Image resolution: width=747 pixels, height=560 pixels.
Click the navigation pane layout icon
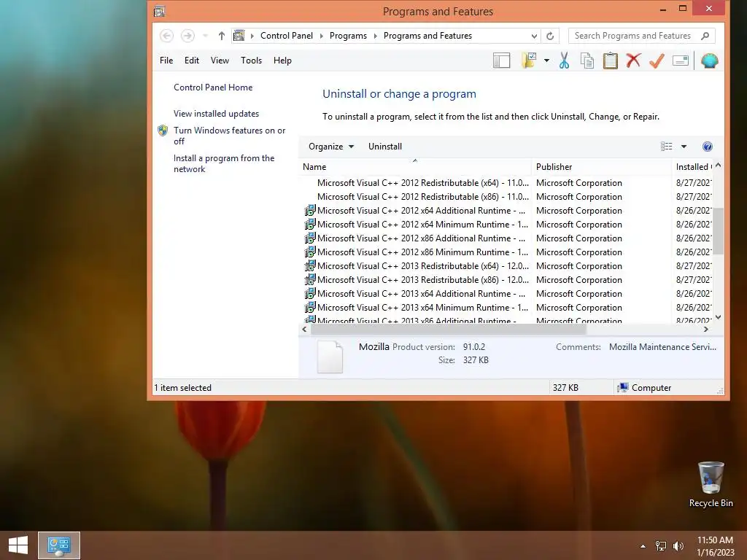tap(501, 61)
